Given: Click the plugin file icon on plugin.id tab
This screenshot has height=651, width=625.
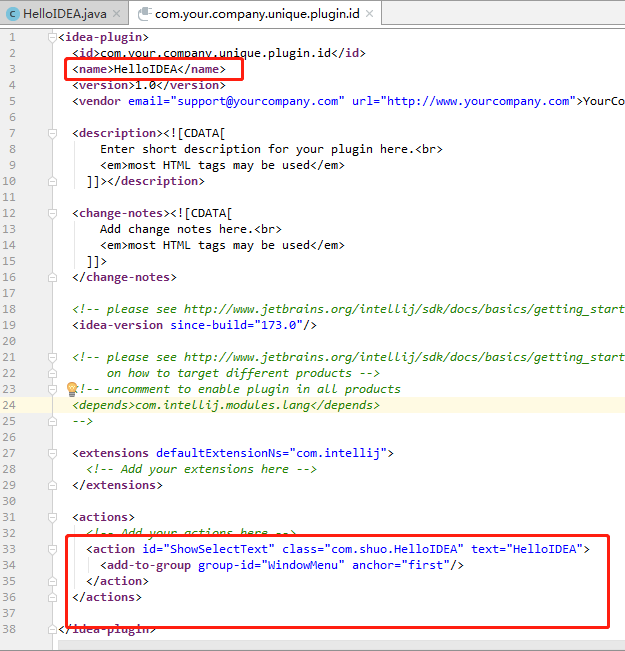Looking at the screenshot, I should [144, 14].
